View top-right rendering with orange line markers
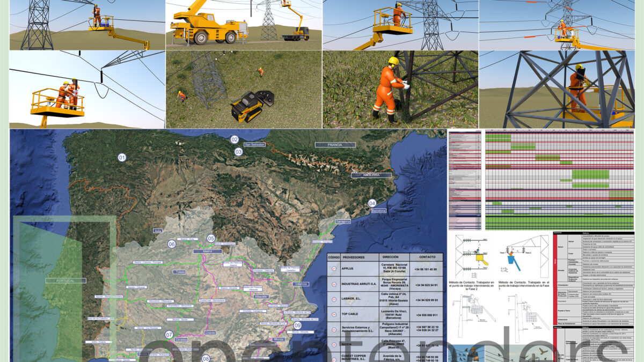 tap(557, 25)
